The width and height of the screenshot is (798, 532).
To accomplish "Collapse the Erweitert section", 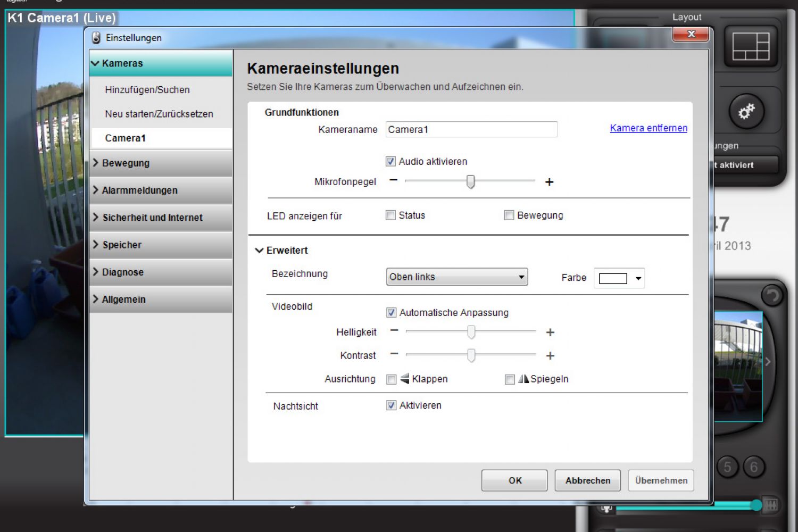I will [260, 251].
